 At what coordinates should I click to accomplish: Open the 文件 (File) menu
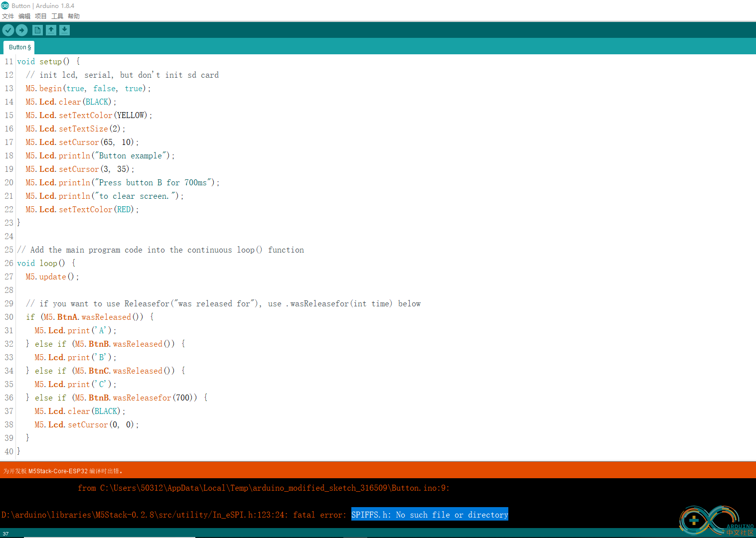8,16
